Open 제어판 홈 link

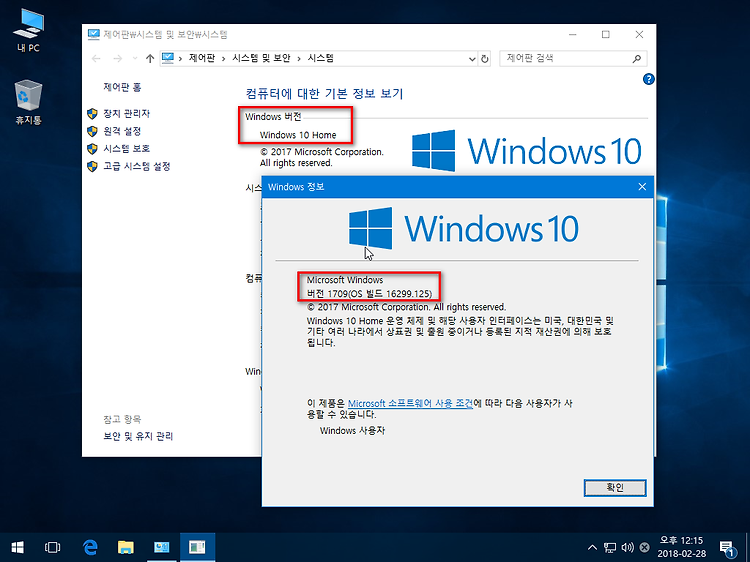pos(122,87)
